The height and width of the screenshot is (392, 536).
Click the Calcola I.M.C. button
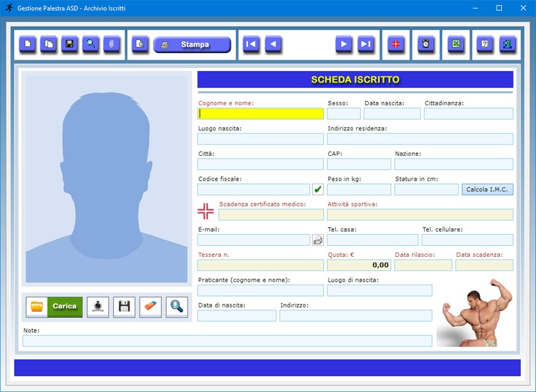coord(487,189)
